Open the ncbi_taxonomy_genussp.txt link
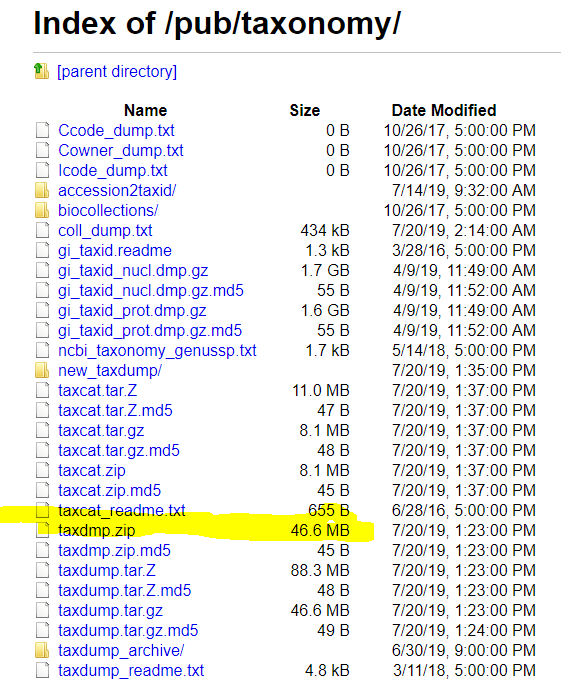The height and width of the screenshot is (696, 561). click(157, 351)
